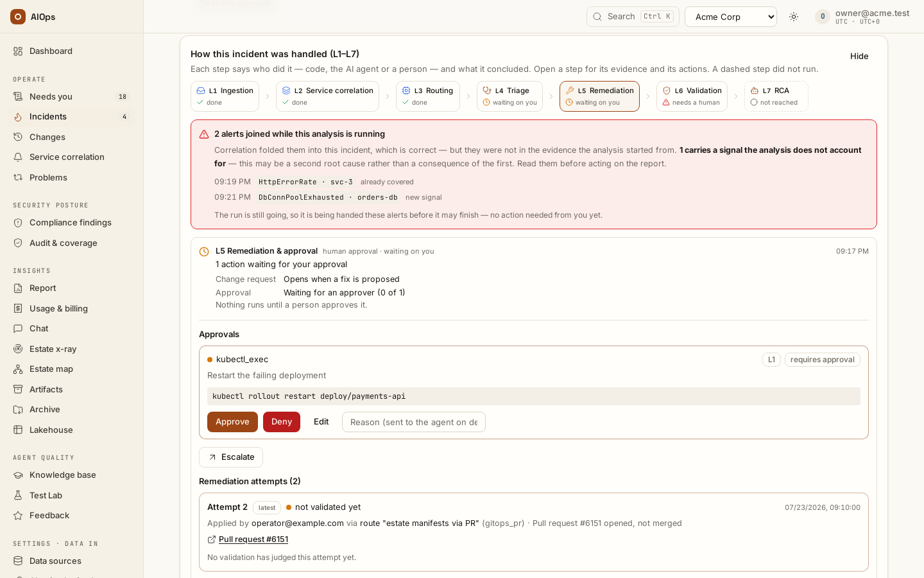Focus the Reason text field
The image size is (924, 578).
(x=414, y=422)
